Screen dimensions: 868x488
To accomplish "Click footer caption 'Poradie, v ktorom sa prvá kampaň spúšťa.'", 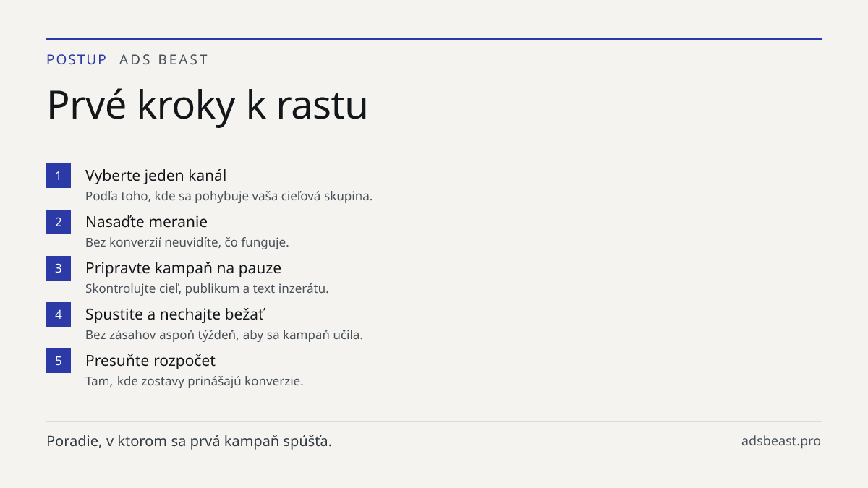I will [189, 441].
